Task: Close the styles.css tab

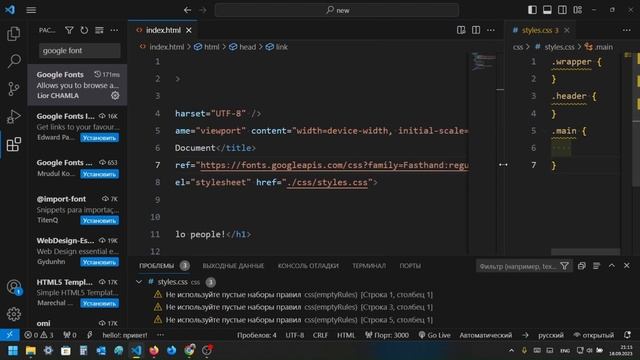Action: click(x=567, y=30)
